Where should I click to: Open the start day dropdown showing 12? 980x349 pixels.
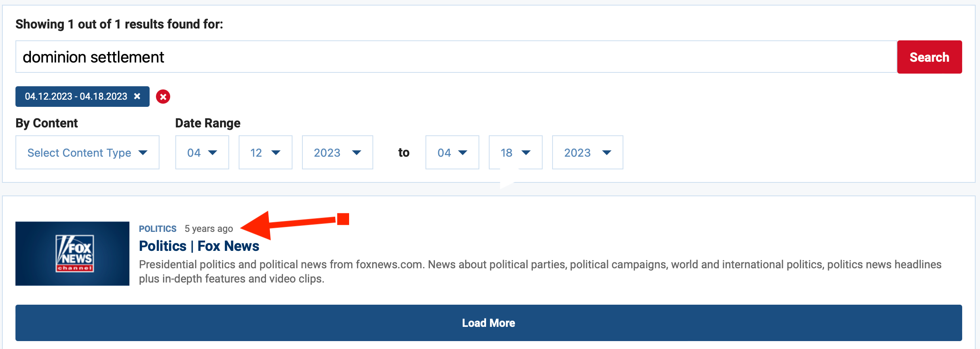pos(266,152)
